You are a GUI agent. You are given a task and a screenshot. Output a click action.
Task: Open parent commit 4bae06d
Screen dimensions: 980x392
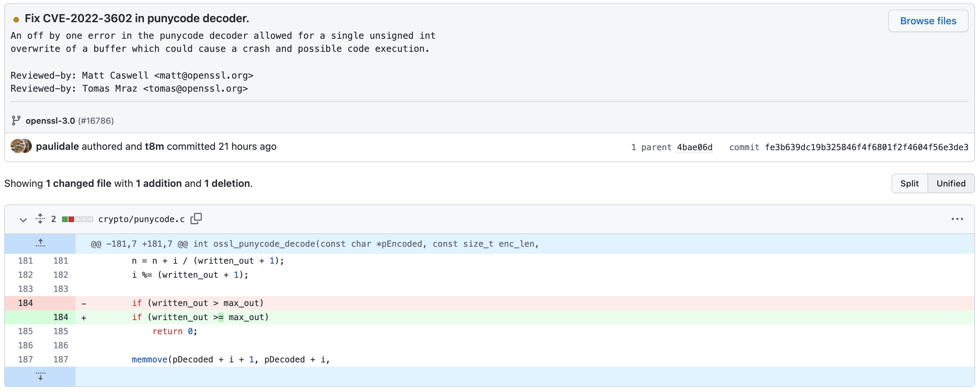694,147
